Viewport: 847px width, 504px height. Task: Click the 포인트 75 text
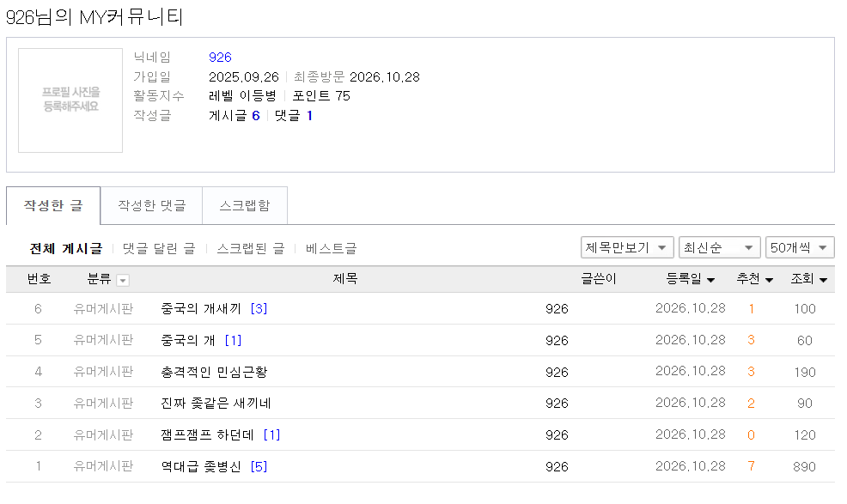coord(321,96)
